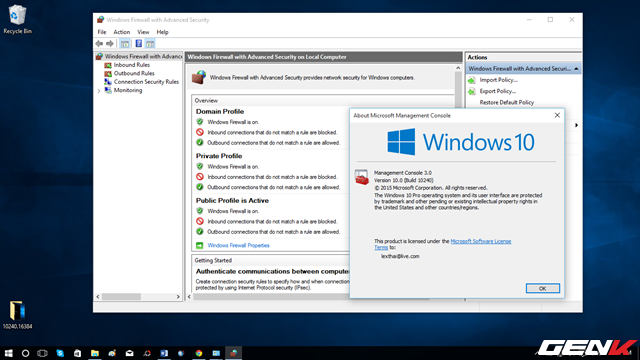Click 'Authenticate communications between' heading
640x360 pixels.
(x=272, y=271)
